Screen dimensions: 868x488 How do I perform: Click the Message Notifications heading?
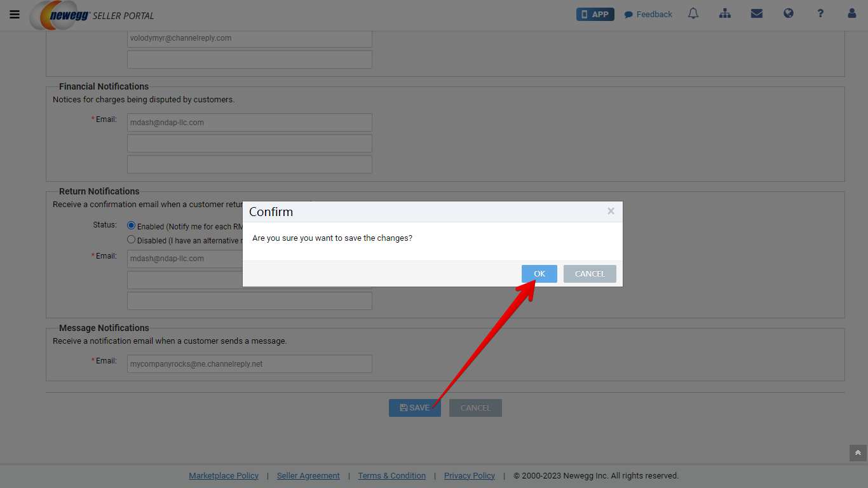tap(104, 328)
